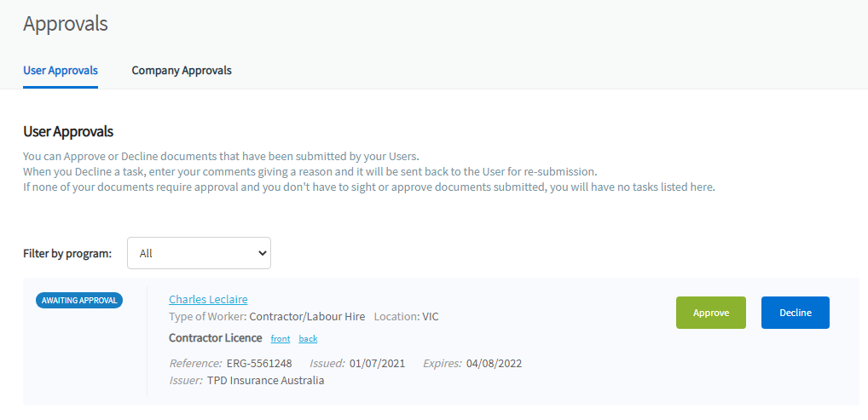Open the Filter by program dropdown
868x420 pixels.
click(199, 253)
